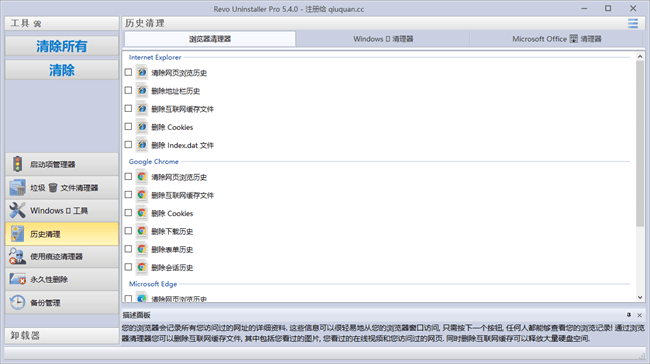Click Chrome icon beside 删除表单历史
This screenshot has height=364, width=650.
(x=142, y=249)
